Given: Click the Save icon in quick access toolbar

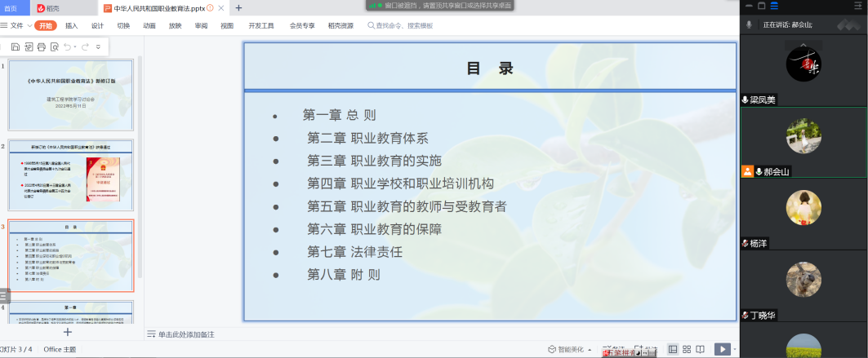Looking at the screenshot, I should point(16,46).
